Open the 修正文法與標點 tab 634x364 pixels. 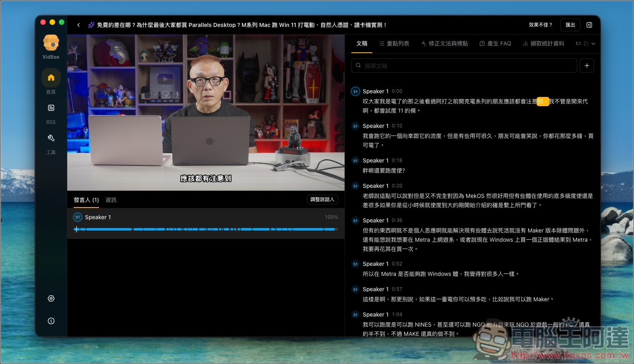[x=444, y=43]
